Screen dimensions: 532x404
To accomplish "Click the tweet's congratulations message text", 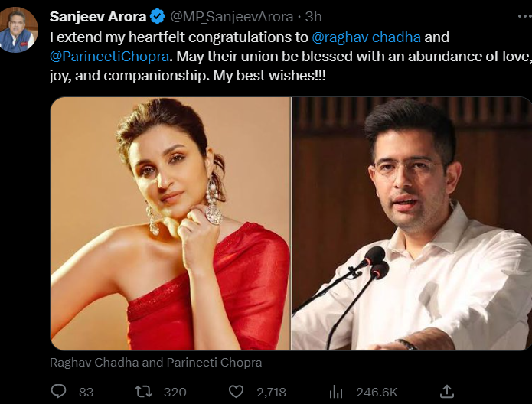I will pos(176,36).
